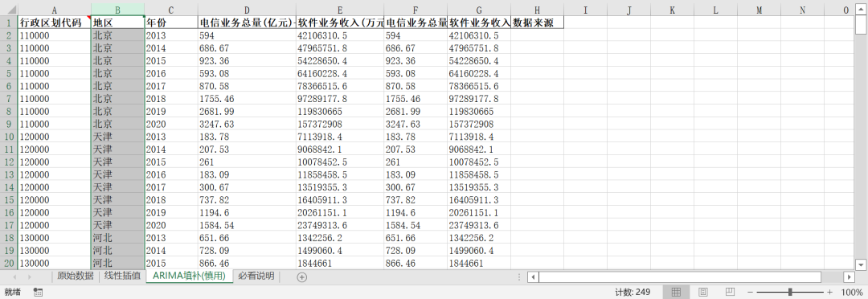Select the ARIMA填补(慎用) sheet tab
868x299 pixels.
[190, 276]
